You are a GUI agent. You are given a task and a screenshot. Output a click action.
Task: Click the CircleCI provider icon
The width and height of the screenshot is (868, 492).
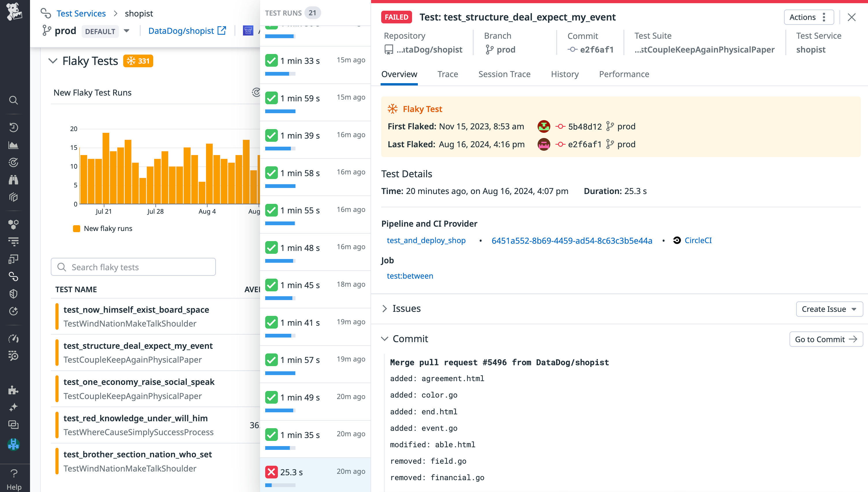[677, 240]
